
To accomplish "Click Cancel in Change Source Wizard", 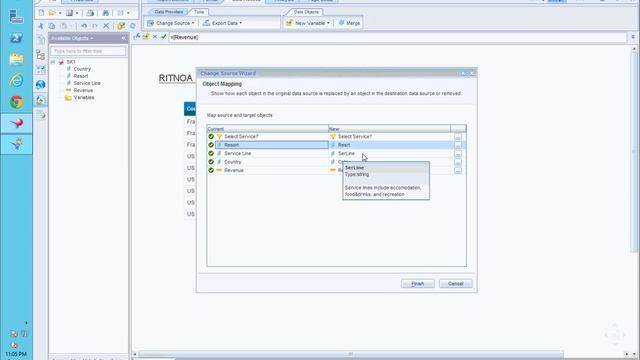I will (x=456, y=284).
